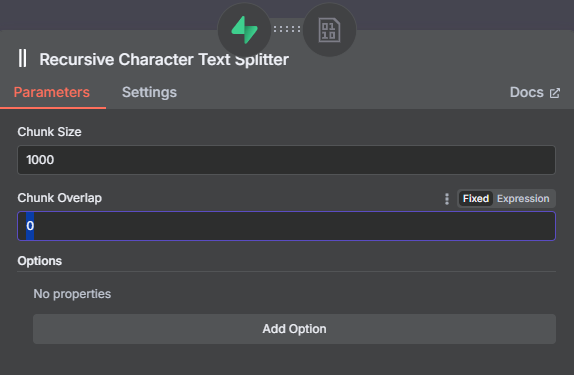Image resolution: width=574 pixels, height=375 pixels.
Task: Switch to the Settings tab
Action: 149,92
